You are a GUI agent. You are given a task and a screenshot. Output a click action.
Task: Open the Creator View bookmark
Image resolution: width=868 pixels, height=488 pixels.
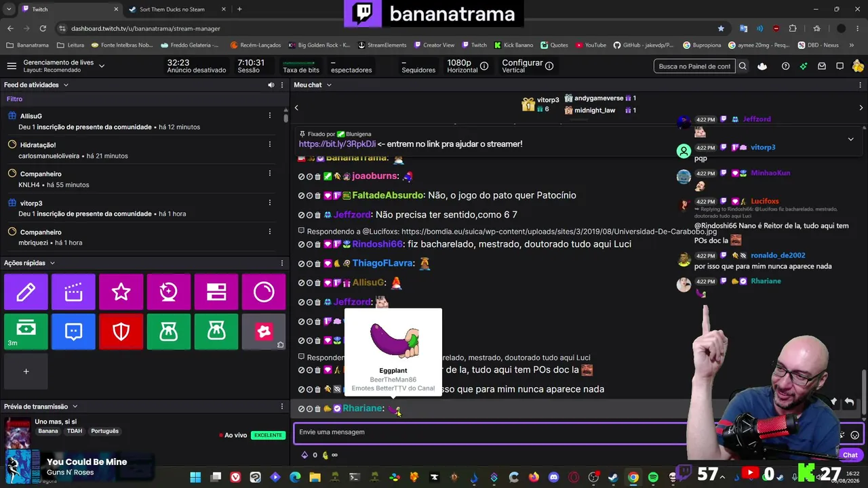click(x=433, y=45)
